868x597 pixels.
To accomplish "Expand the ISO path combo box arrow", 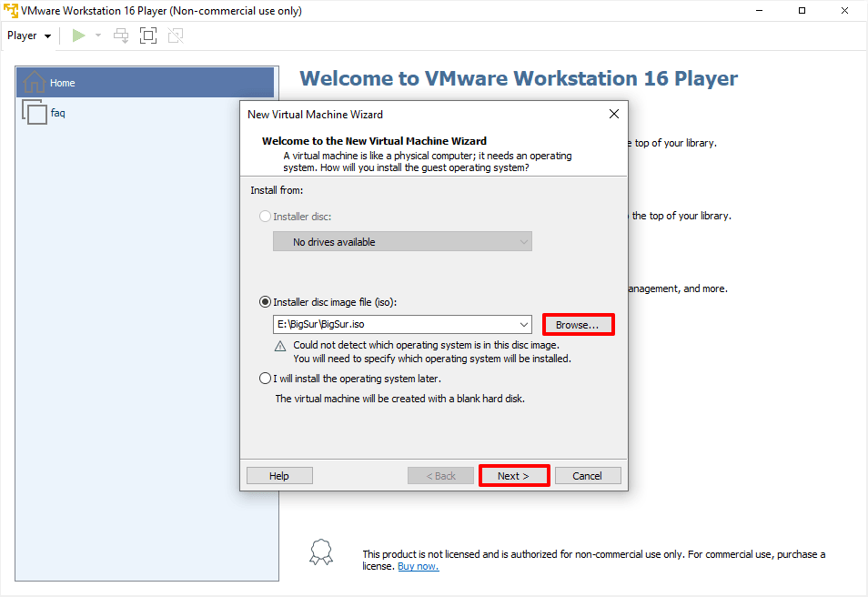I will click(x=523, y=325).
